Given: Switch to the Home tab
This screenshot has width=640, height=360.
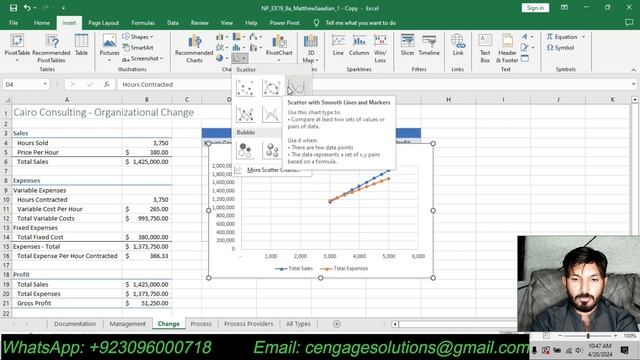Looking at the screenshot, I should pyautogui.click(x=42, y=23).
